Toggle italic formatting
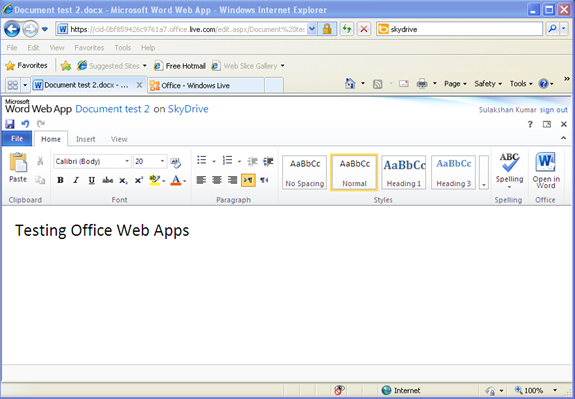 [x=76, y=180]
